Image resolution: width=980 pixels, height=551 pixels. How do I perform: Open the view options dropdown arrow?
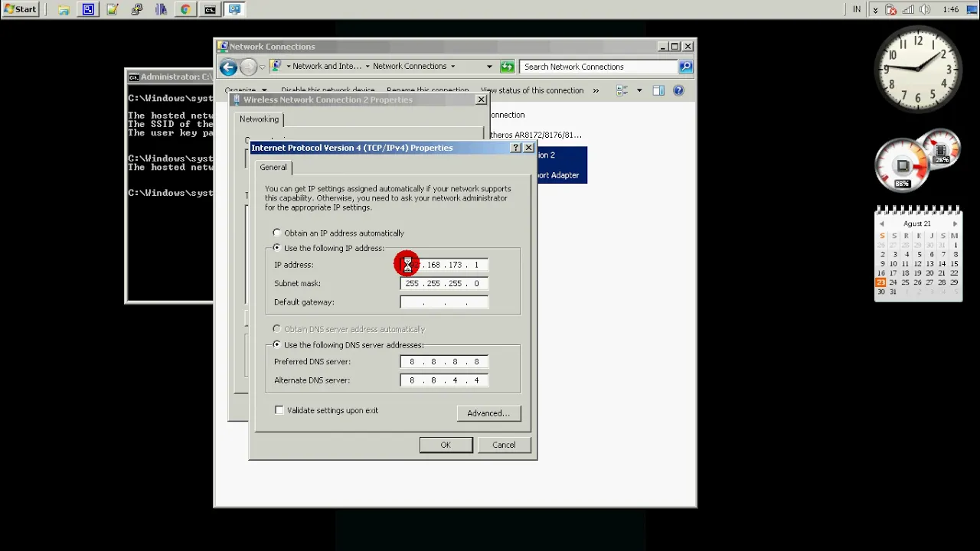(x=639, y=90)
